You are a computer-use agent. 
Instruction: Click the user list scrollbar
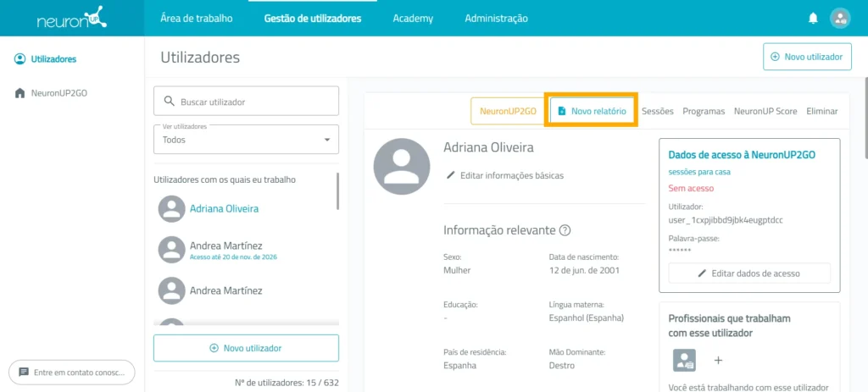(x=337, y=191)
